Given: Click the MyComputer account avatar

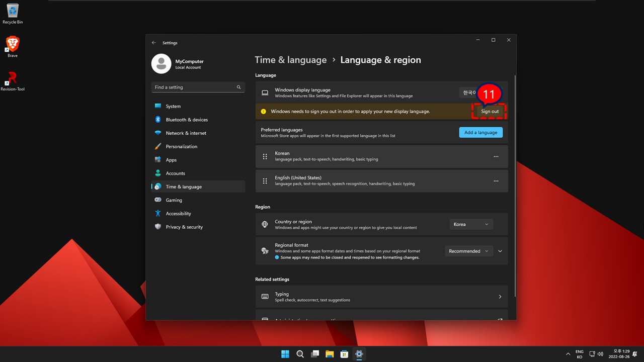Looking at the screenshot, I should [161, 63].
